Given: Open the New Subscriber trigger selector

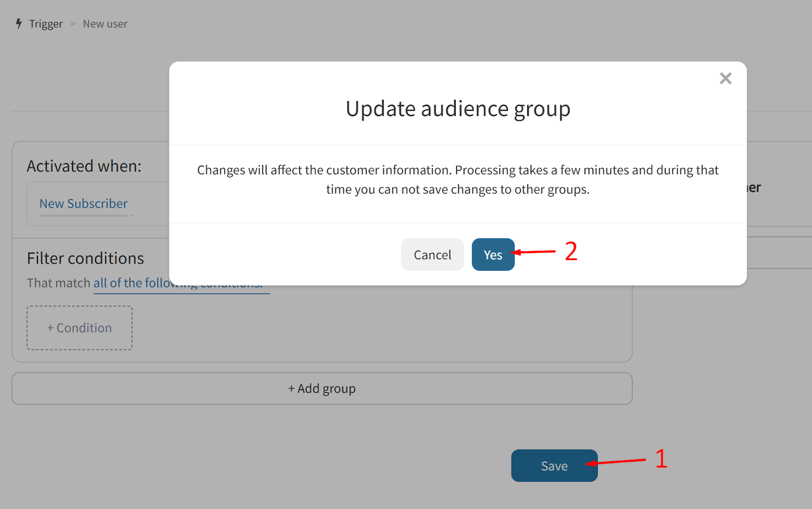Looking at the screenshot, I should (x=84, y=204).
